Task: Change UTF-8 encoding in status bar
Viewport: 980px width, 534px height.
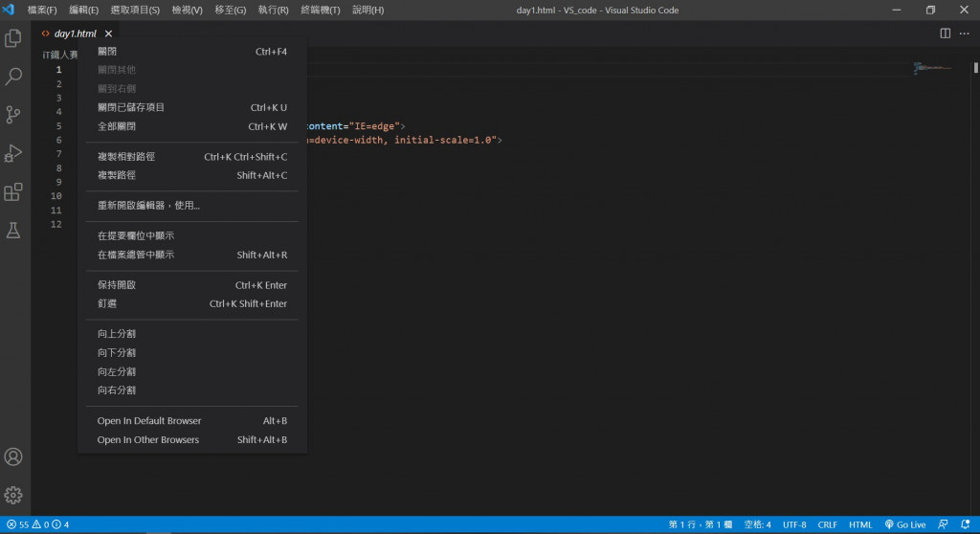Action: [x=794, y=524]
